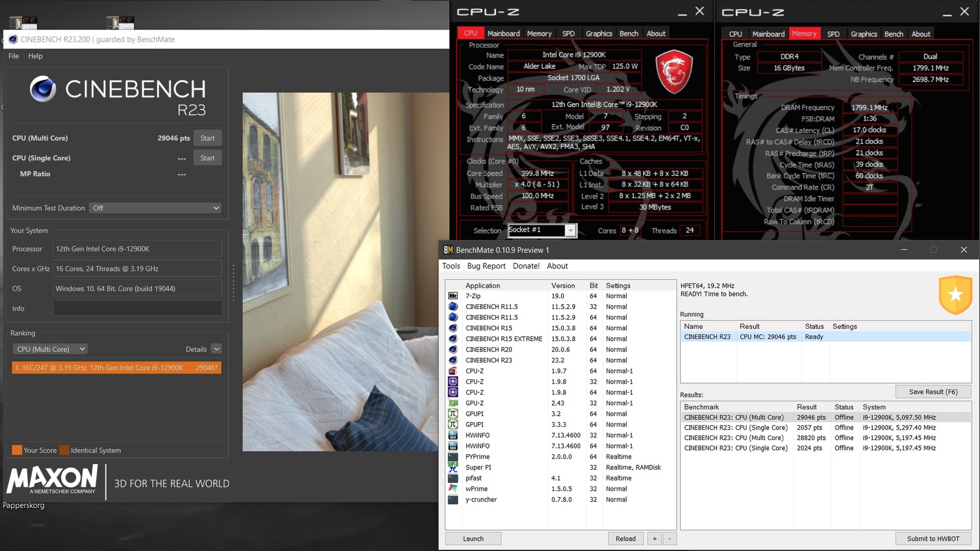Click the Info input field in Cinebench
980x551 pixels.
137,308
